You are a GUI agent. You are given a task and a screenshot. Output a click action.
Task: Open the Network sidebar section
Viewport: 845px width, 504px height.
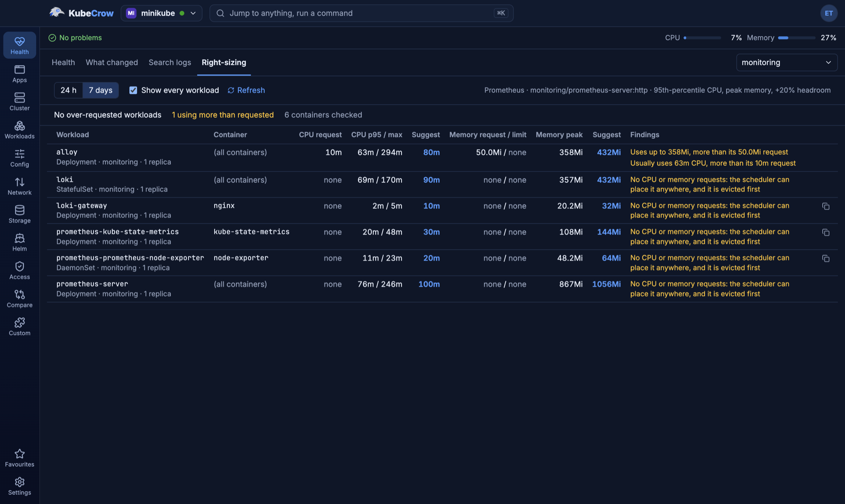pos(19,186)
